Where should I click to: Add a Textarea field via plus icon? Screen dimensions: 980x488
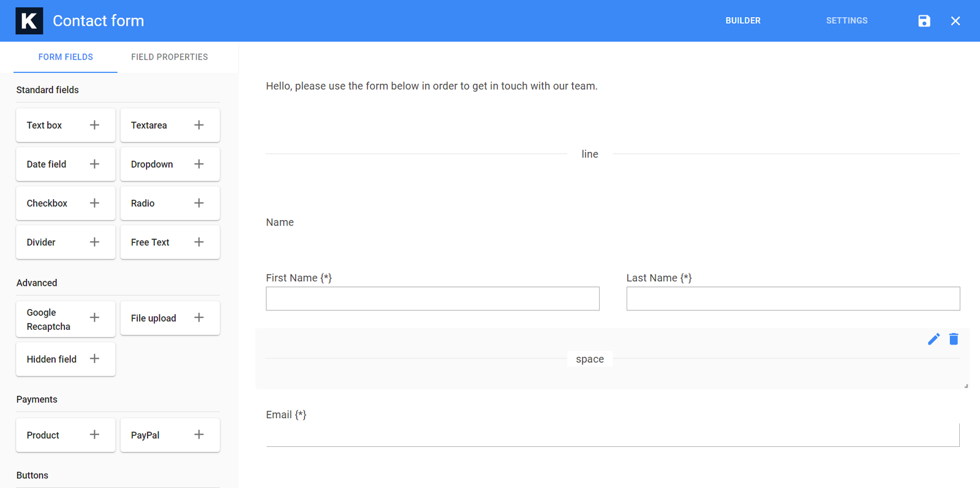[x=199, y=125]
